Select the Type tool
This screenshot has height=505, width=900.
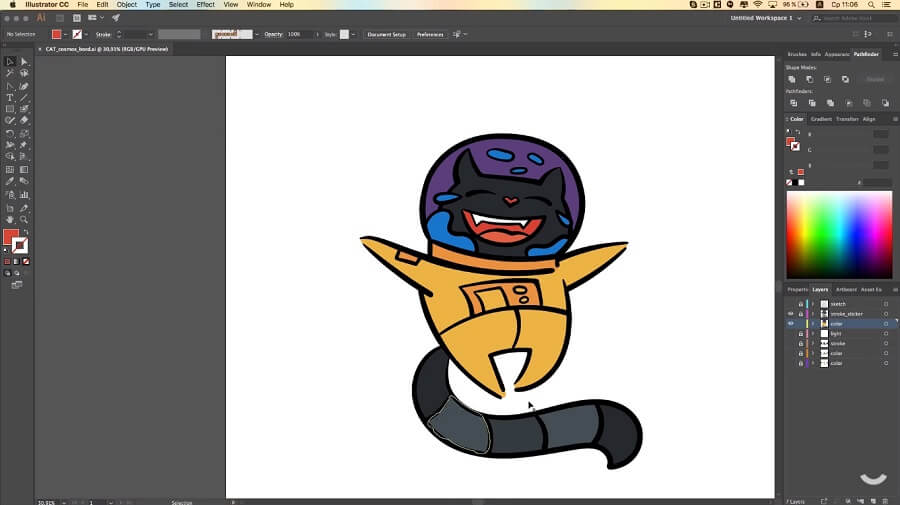pos(10,97)
